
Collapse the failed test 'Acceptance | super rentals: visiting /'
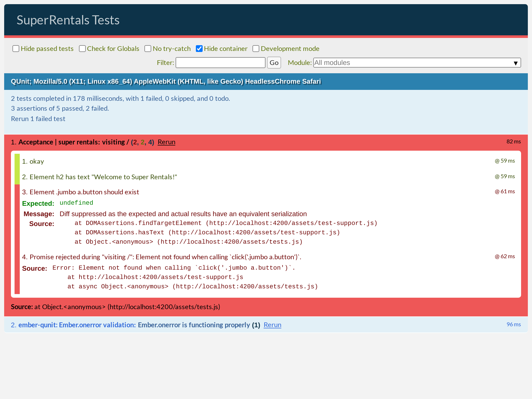pyautogui.click(x=74, y=142)
